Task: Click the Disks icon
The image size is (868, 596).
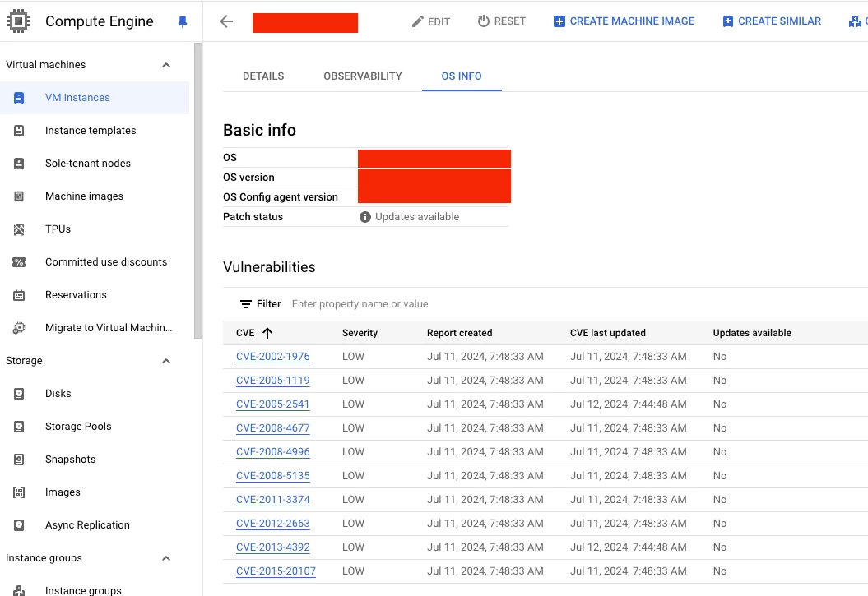Action: click(x=19, y=394)
